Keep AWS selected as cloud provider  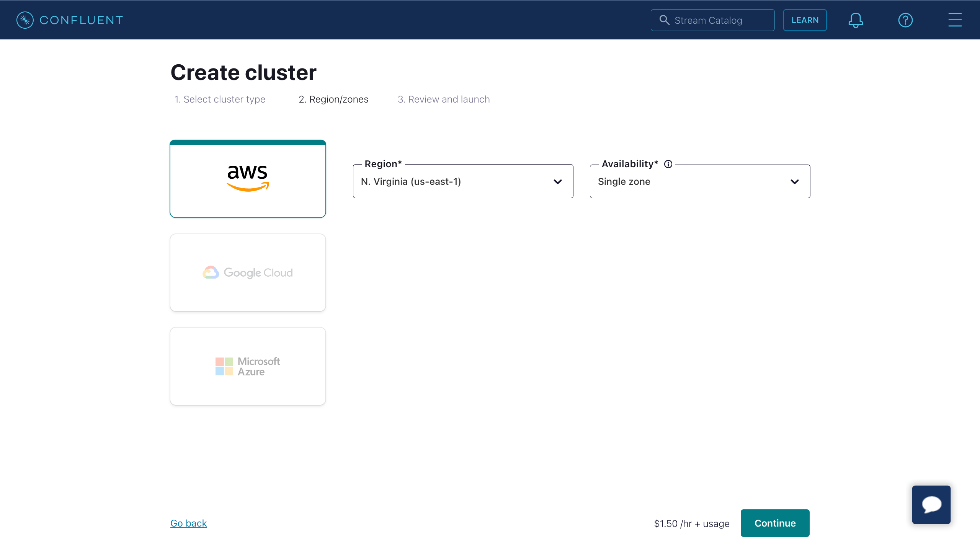(x=248, y=179)
